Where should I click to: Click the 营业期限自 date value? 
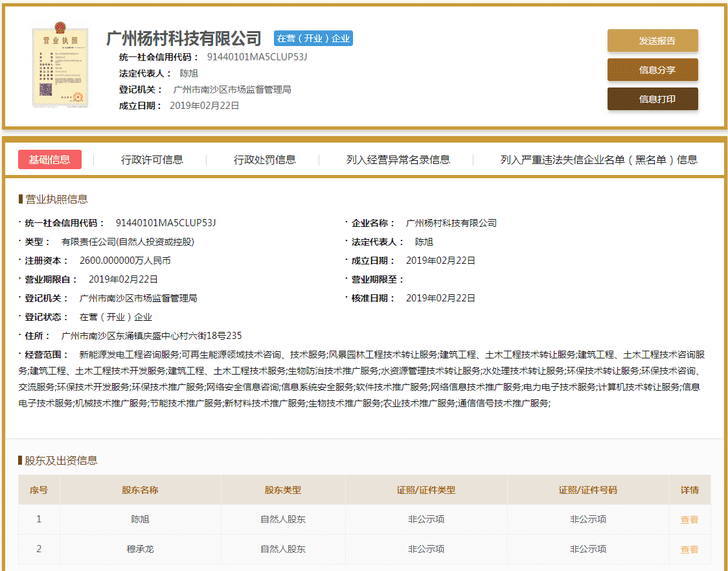(x=123, y=279)
